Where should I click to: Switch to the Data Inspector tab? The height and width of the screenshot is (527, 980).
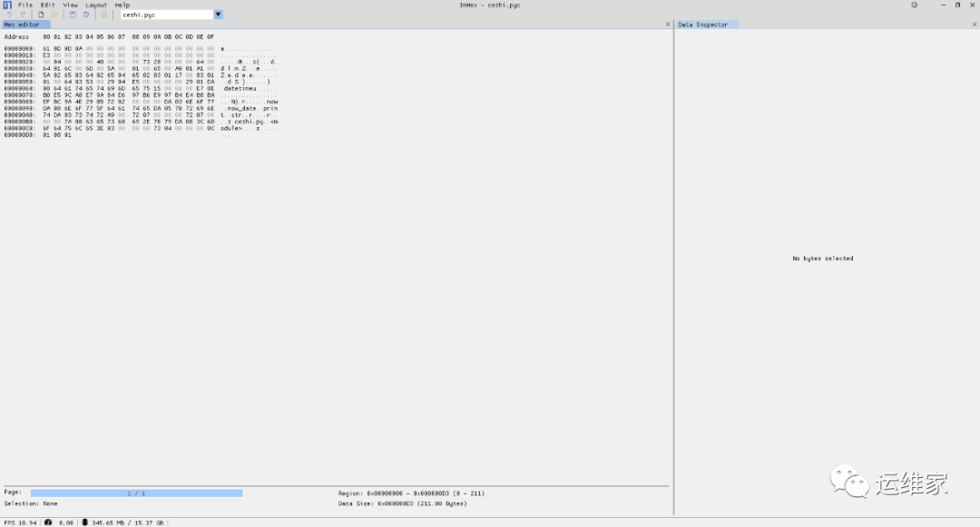pos(707,24)
